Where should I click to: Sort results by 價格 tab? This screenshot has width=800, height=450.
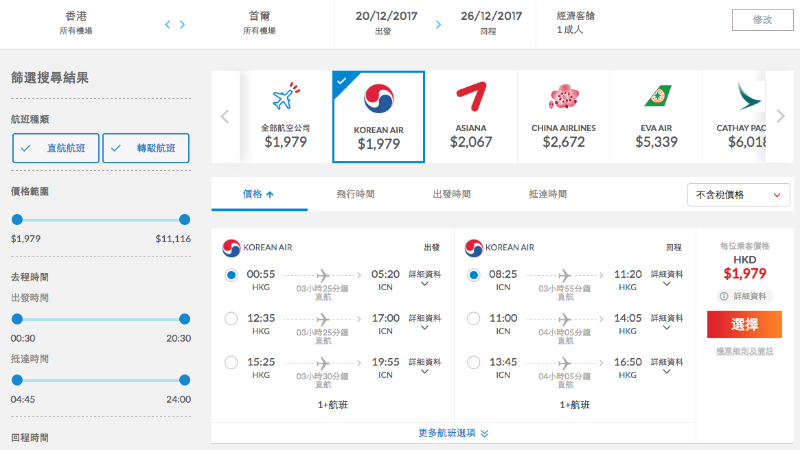click(259, 194)
